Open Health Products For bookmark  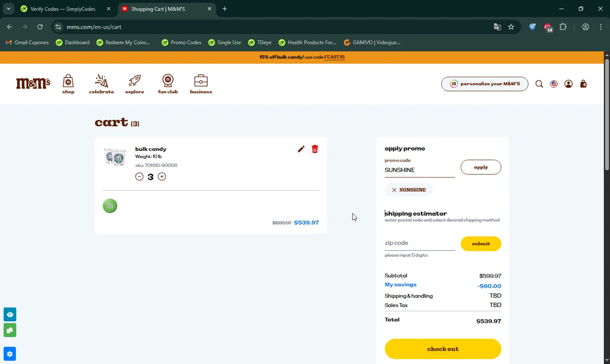[307, 42]
